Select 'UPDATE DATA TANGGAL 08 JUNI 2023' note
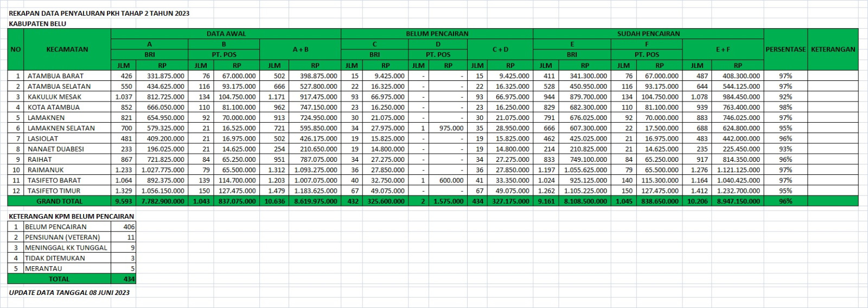The image size is (868, 308). click(x=69, y=293)
